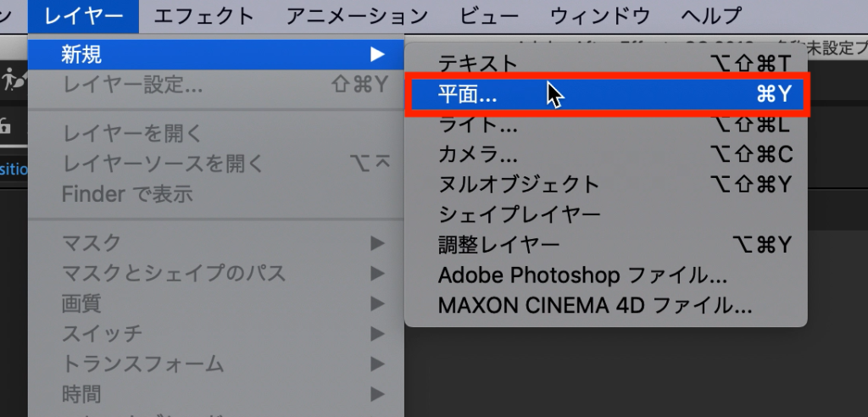Choose 調整レイヤー from the submenu

pyautogui.click(x=606, y=244)
